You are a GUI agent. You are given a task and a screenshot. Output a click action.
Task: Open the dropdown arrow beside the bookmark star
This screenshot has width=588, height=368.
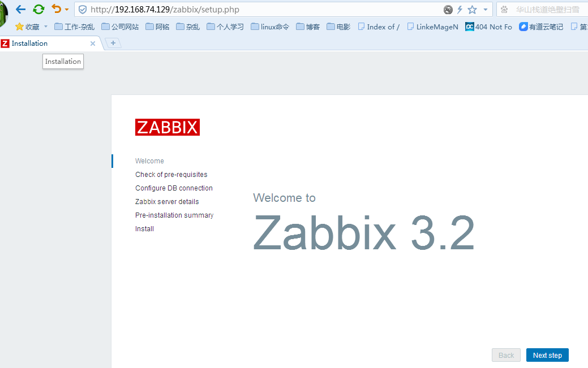(485, 10)
